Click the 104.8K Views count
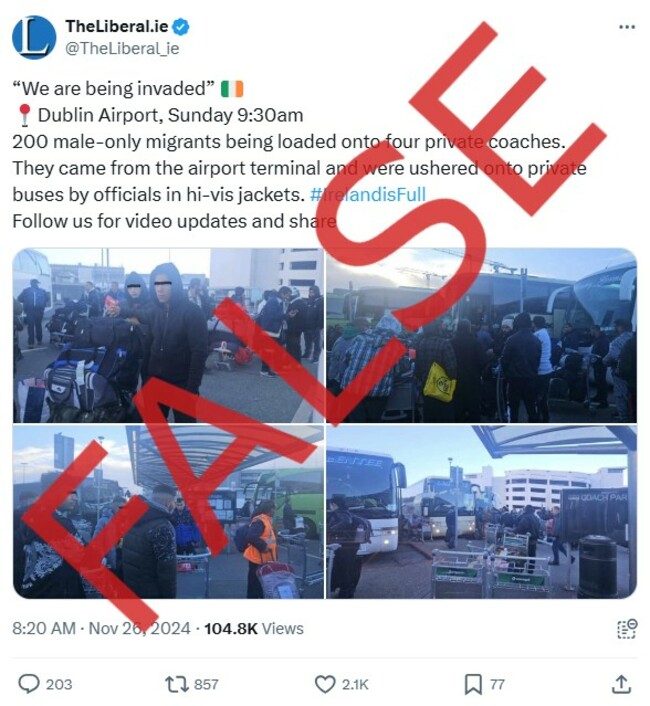650x706 pixels. (254, 629)
